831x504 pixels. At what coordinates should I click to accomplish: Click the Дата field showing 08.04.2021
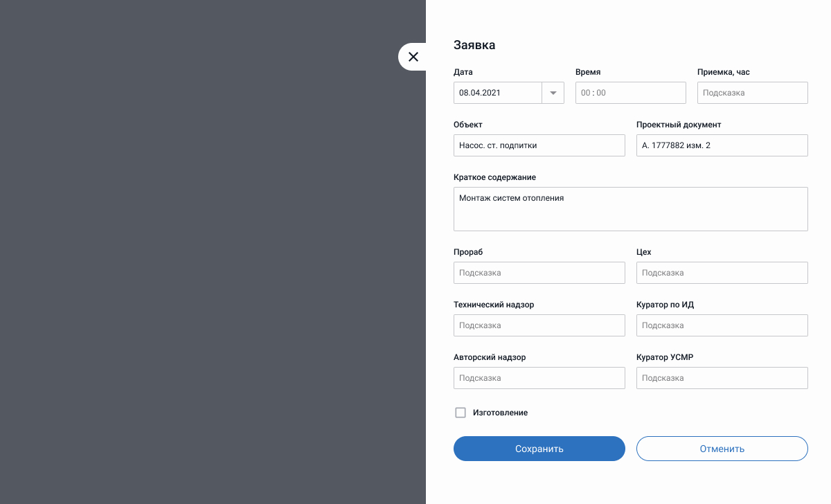[x=497, y=93]
